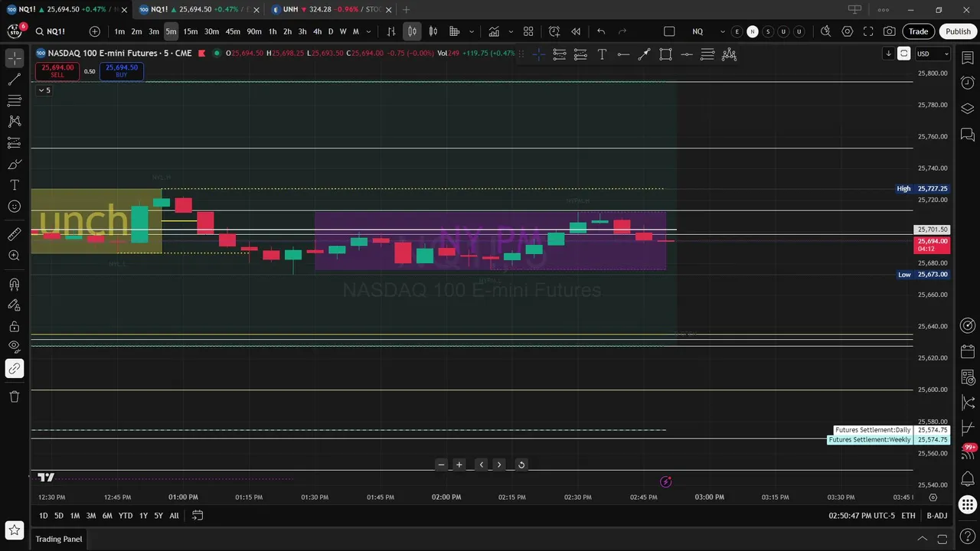Toggle magnet mode for drawings
980x551 pixels.
coord(15,285)
